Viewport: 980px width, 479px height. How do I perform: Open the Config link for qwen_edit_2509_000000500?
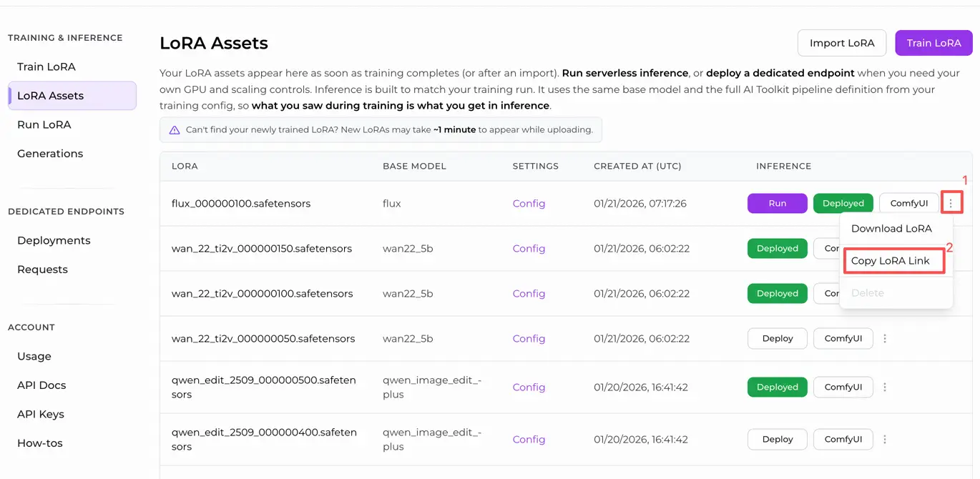pos(529,387)
